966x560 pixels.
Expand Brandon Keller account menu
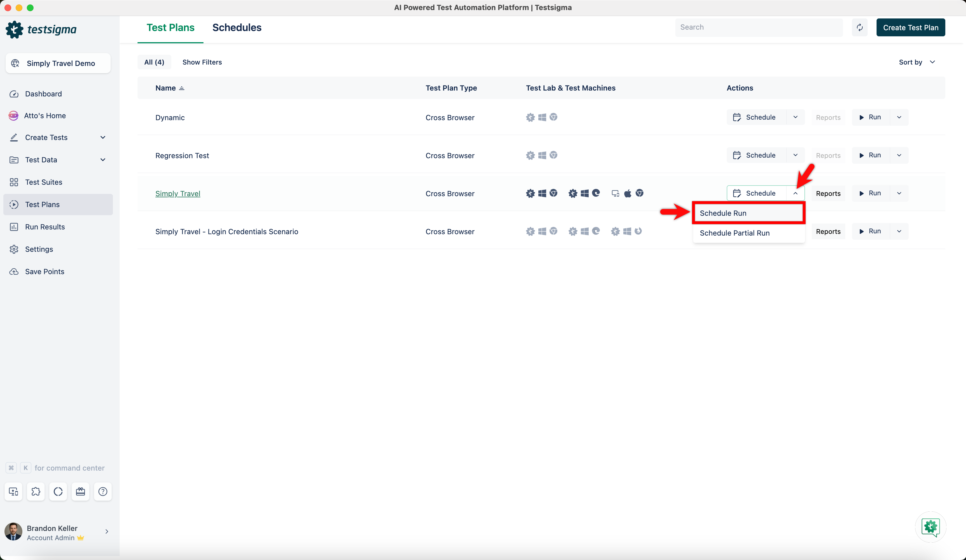pyautogui.click(x=106, y=531)
